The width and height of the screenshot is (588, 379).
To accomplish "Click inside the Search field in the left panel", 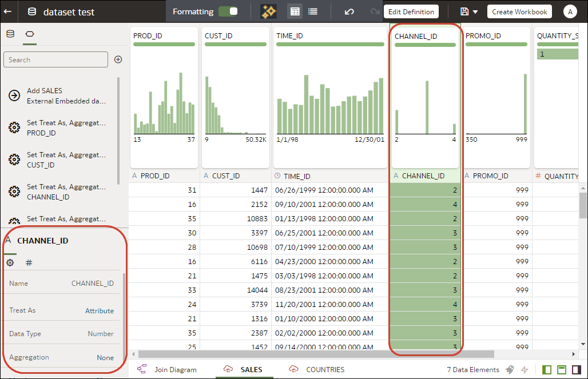I will pyautogui.click(x=55, y=59).
